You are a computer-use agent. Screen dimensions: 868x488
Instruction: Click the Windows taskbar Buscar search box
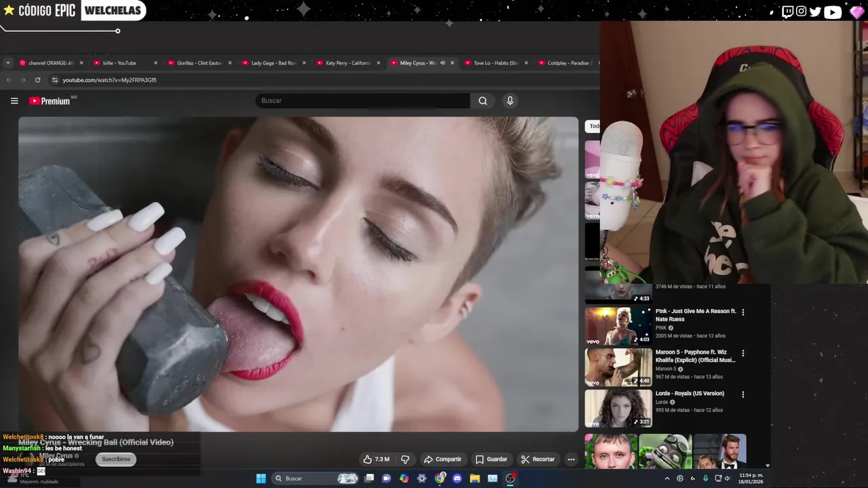[315, 479]
